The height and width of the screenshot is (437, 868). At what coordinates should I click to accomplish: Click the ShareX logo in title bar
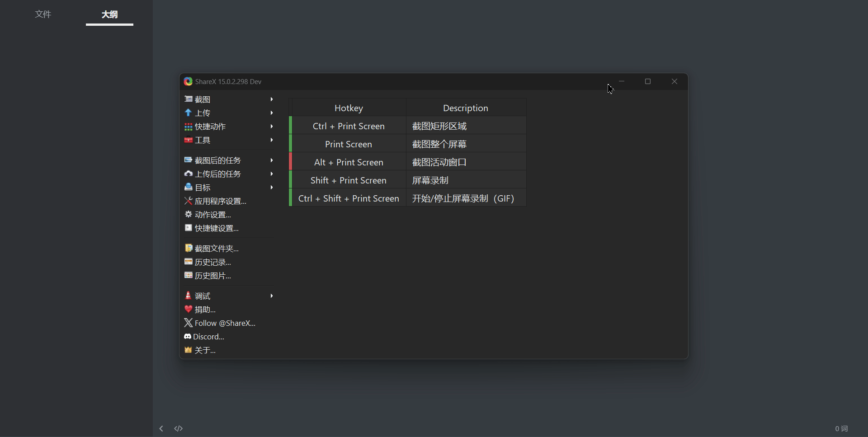[x=188, y=81]
